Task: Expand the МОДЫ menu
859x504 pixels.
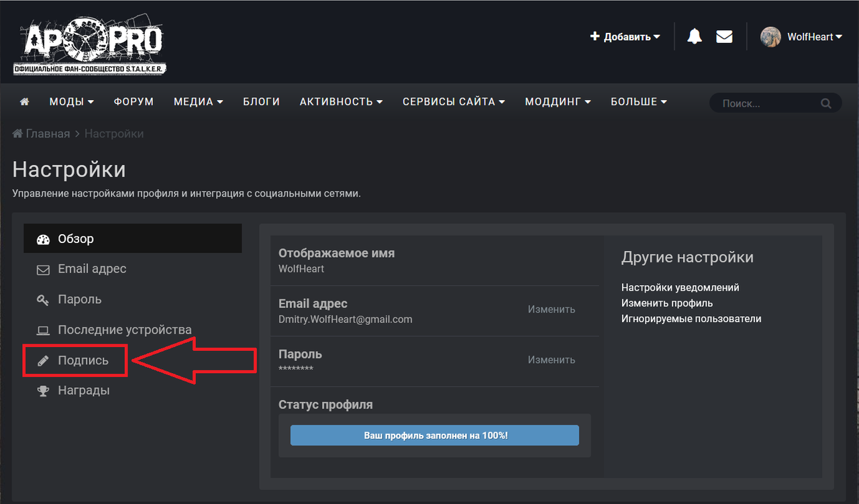Action: 71,102
